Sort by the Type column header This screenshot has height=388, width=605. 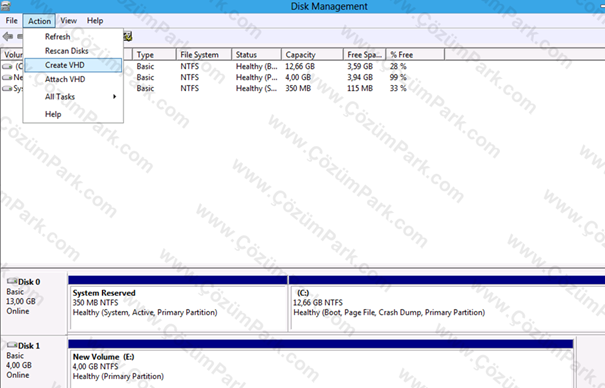[154, 55]
